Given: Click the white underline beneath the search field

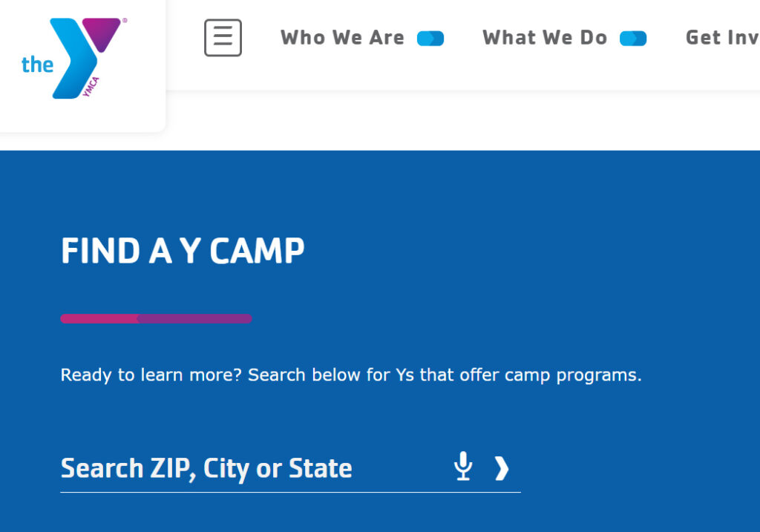Looking at the screenshot, I should 290,492.
